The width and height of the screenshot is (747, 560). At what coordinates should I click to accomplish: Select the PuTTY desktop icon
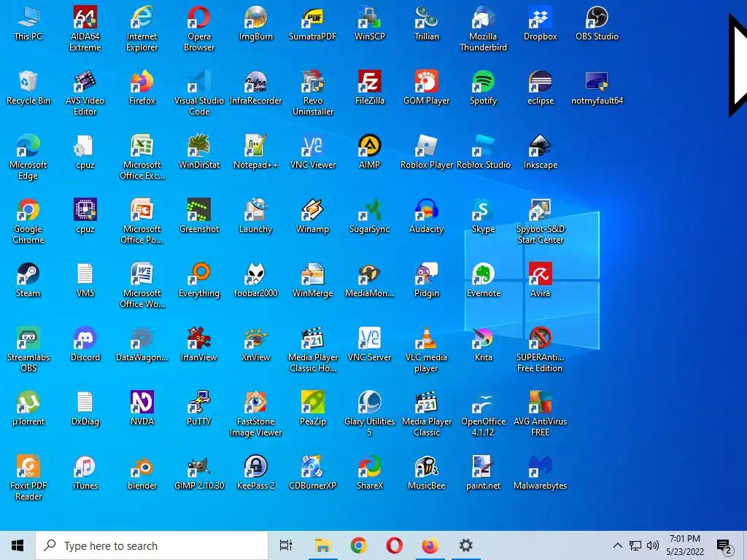(198, 410)
